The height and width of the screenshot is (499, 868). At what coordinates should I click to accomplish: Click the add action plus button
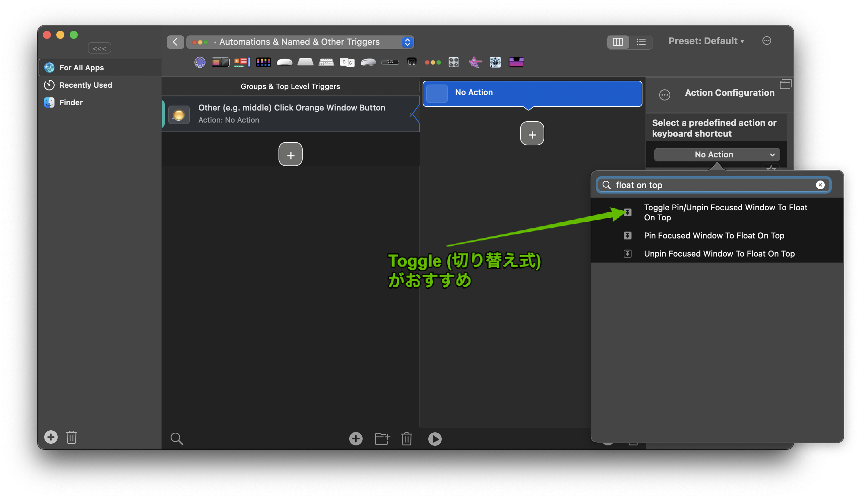(532, 134)
